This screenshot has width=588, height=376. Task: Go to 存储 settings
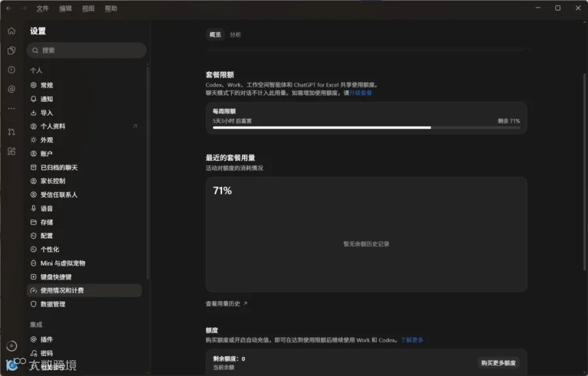tap(84, 222)
